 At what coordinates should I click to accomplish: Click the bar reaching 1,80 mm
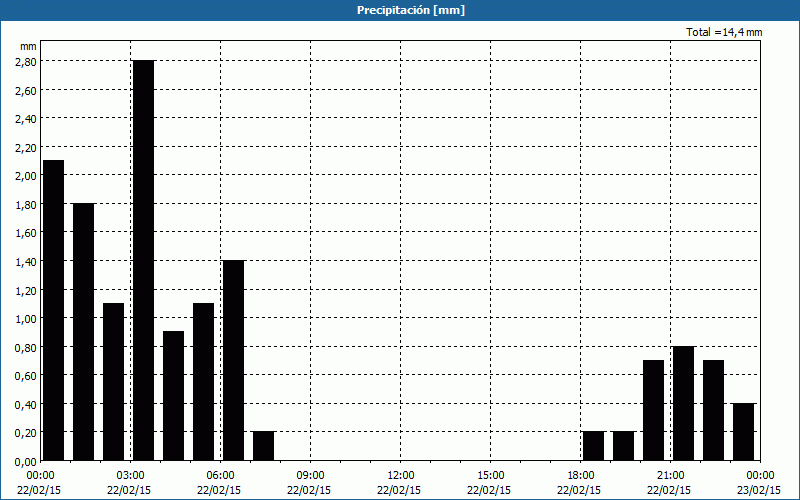[84, 332]
